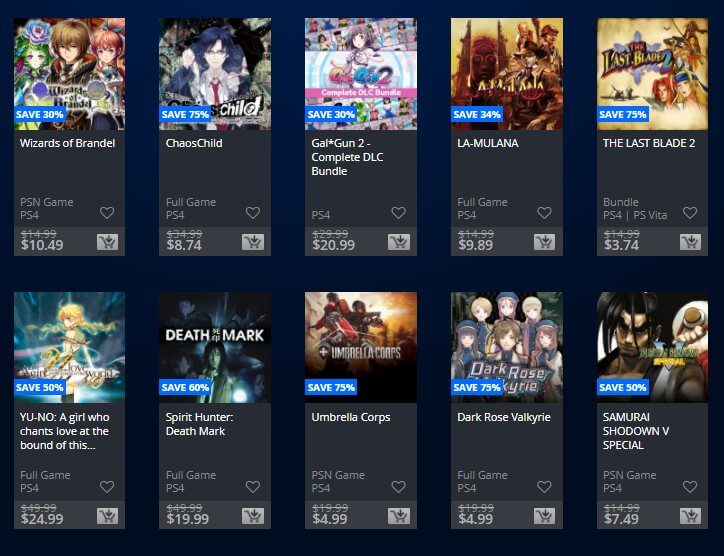Add Wizards of Brandel to cart
Viewport: 724px width, 556px height.
pos(107,242)
